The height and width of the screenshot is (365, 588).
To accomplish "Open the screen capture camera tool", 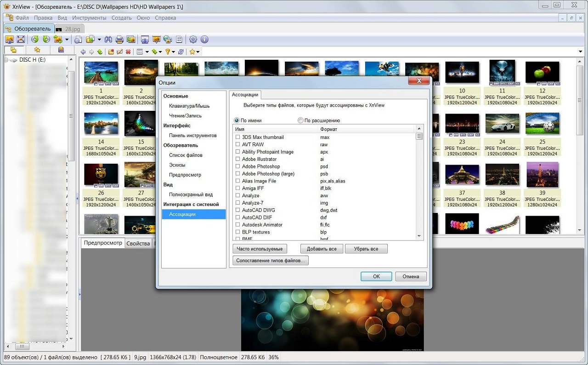I will pyautogui.click(x=145, y=40).
